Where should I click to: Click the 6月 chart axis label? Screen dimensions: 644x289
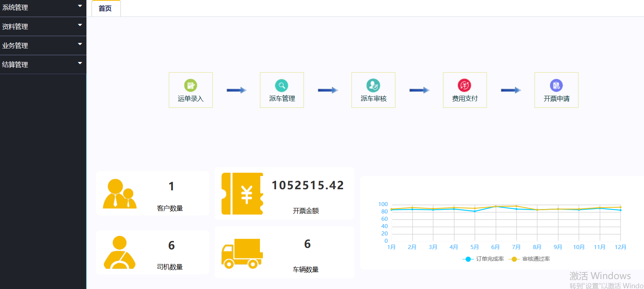[x=495, y=247]
